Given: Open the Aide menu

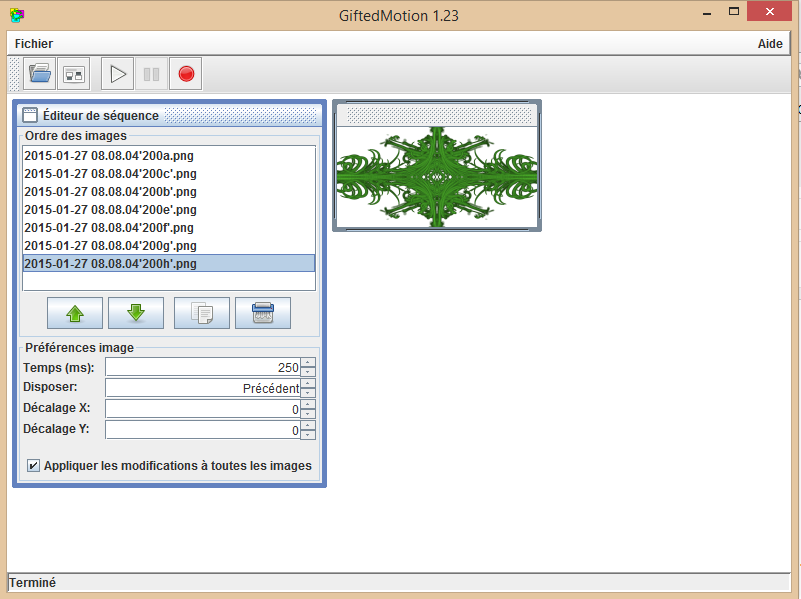Looking at the screenshot, I should click(x=770, y=44).
